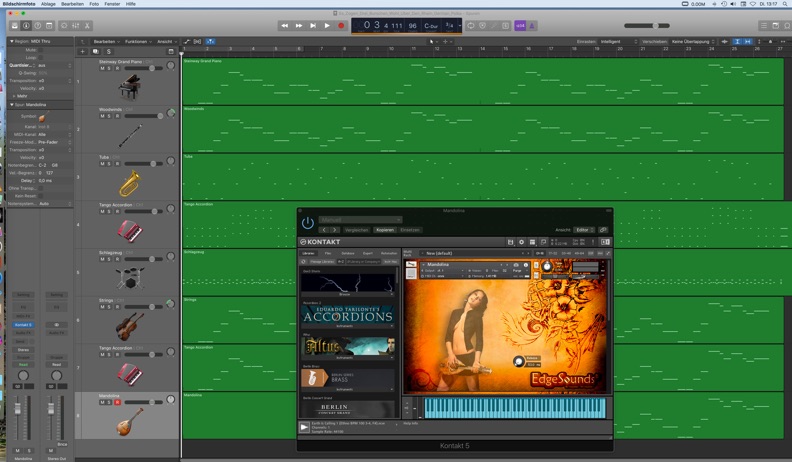Viewport: 792px width, 462px height.
Task: Open the List Editors button
Action: (764, 25)
